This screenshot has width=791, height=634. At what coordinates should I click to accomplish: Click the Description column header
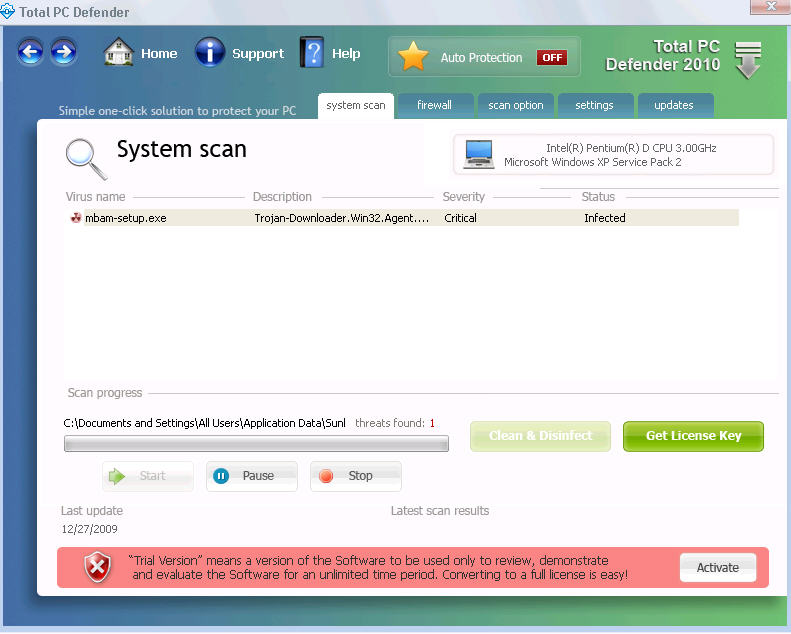click(x=282, y=197)
